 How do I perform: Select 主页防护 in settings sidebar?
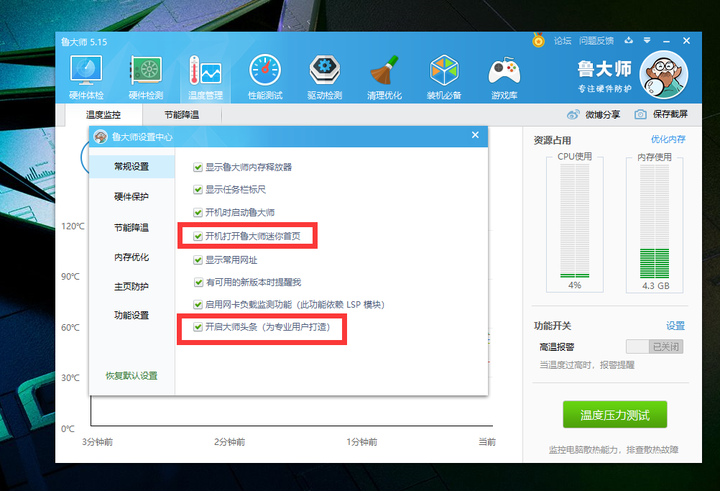point(131,287)
